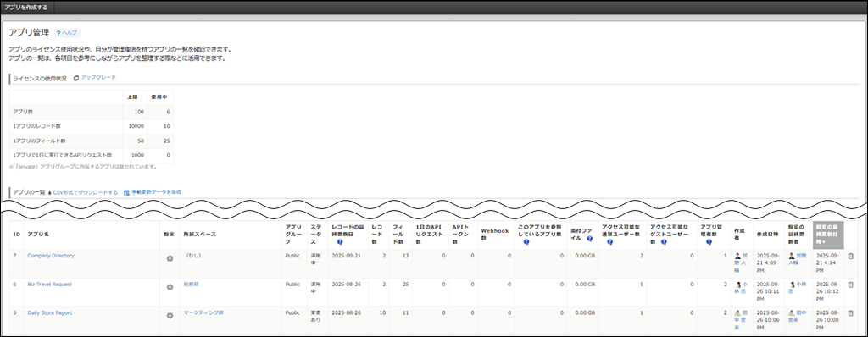Show help tooltip for アクセス可能な通常ユーザー数 column
Screen dimensions: 868x337
point(609,242)
